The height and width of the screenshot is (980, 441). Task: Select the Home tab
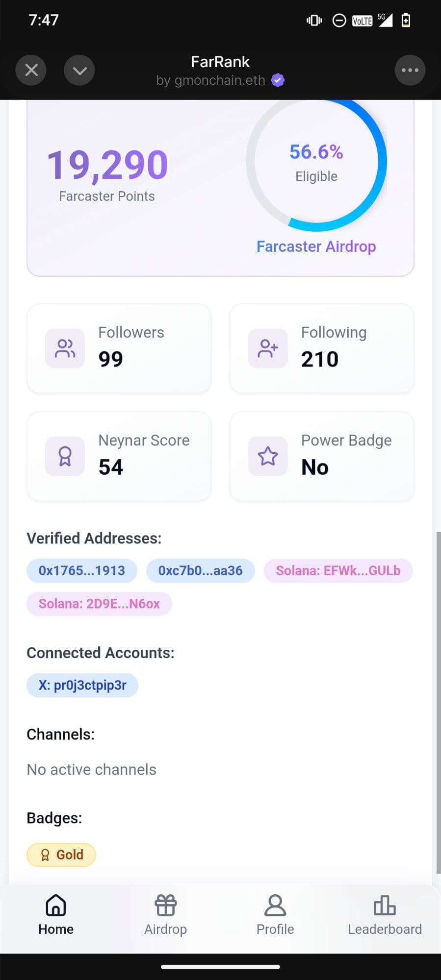pos(56,915)
